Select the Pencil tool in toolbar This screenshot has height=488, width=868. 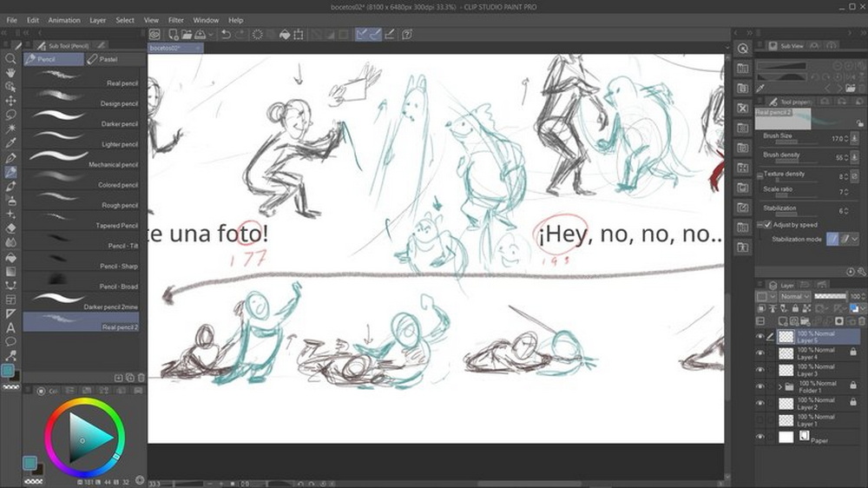pos(10,172)
